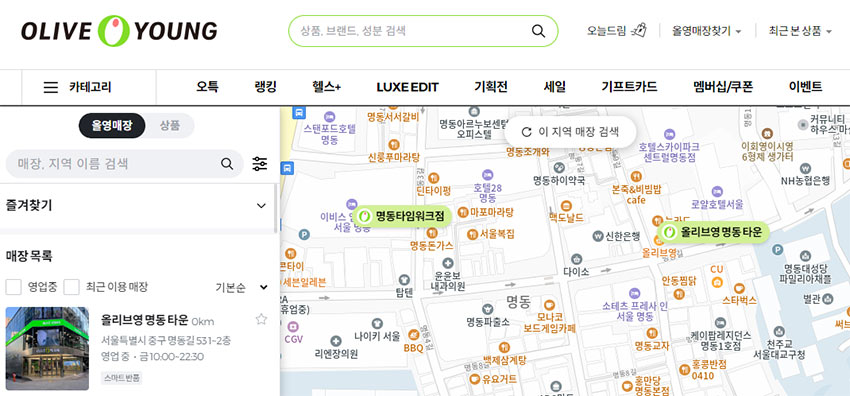Switch to the 상품 toggle
The image size is (850, 396).
tap(169, 126)
